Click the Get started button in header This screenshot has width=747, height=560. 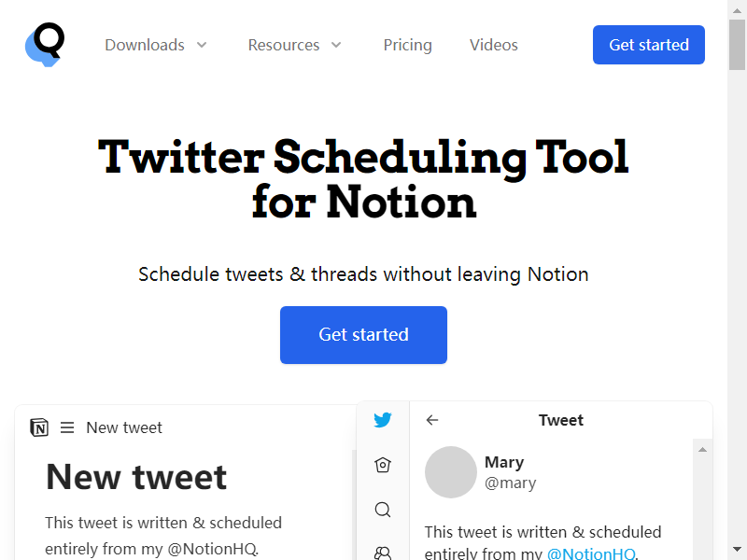point(649,45)
